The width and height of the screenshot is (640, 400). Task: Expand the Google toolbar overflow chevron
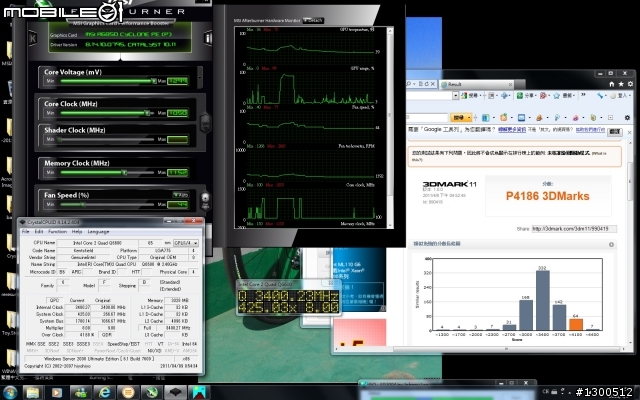(x=584, y=96)
